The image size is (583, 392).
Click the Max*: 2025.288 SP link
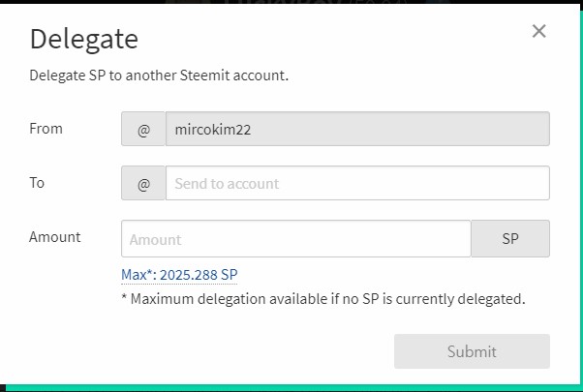coord(179,275)
